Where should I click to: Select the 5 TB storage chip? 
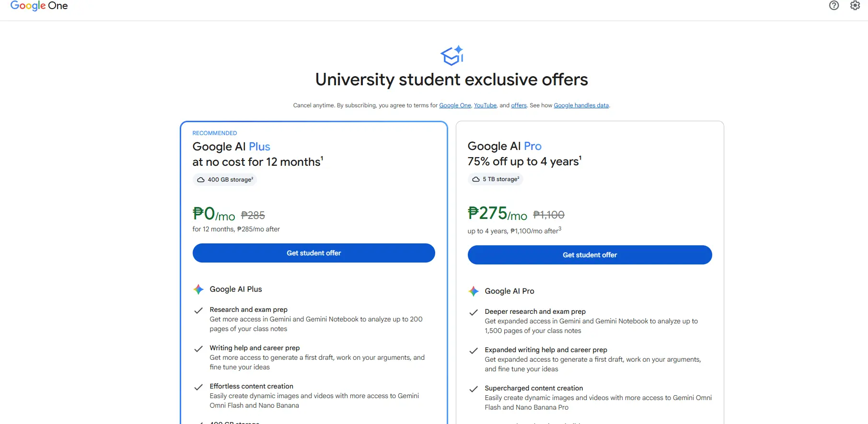(x=495, y=179)
